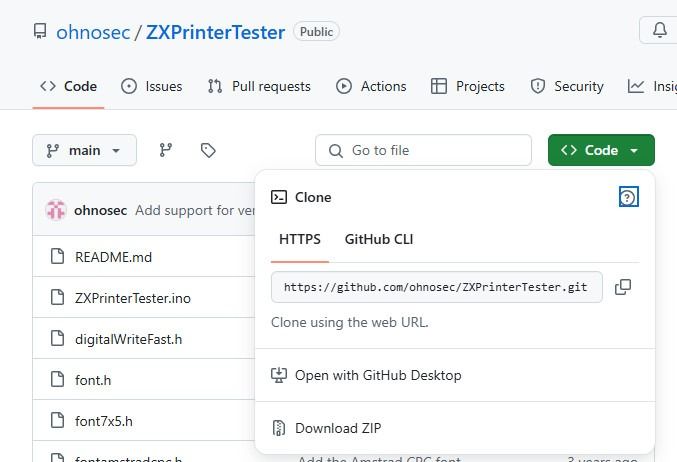The image size is (677, 462).
Task: Open the 'Add support for' commit message
Action: coord(195,210)
